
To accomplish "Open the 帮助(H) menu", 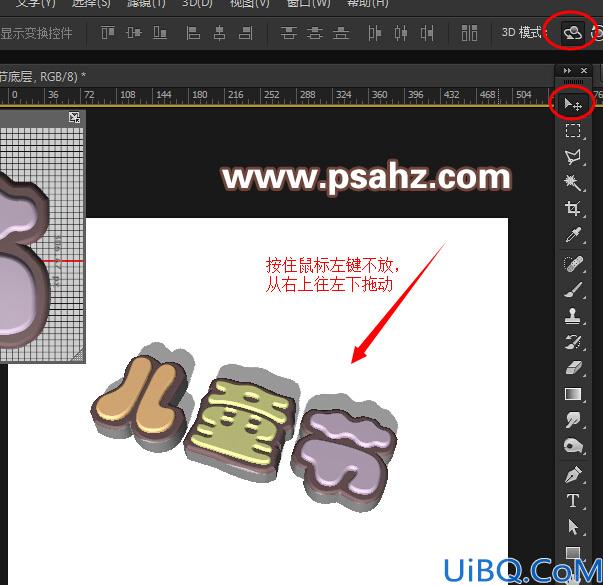I will click(x=367, y=3).
